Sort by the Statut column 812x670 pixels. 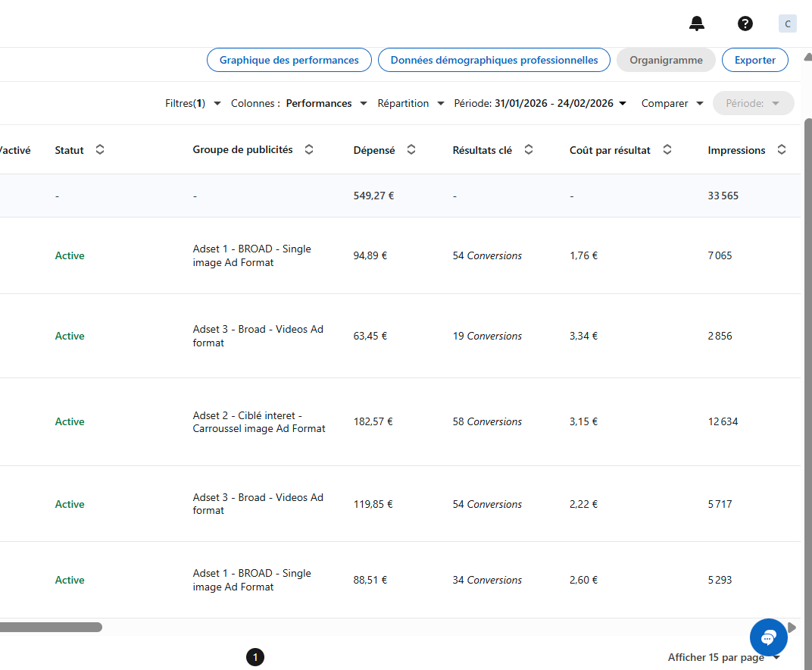pyautogui.click(x=100, y=150)
